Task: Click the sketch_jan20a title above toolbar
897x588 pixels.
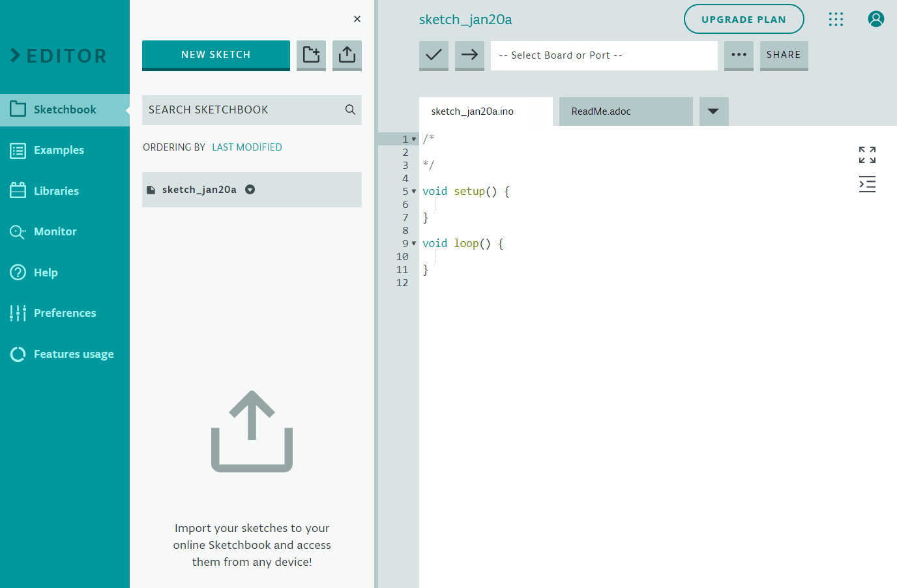Action: (465, 20)
